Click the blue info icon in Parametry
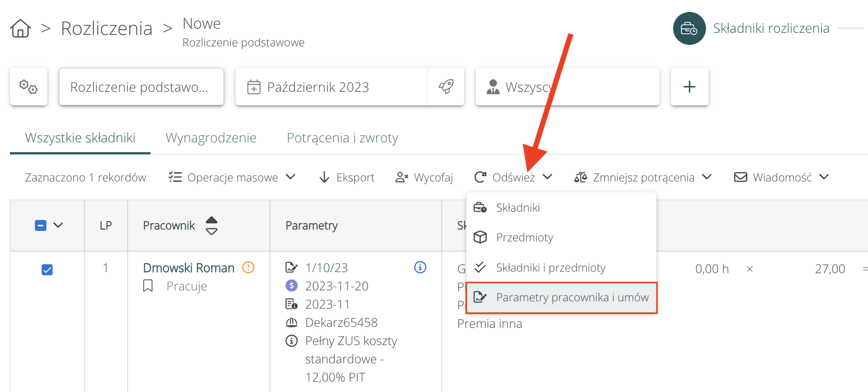The width and height of the screenshot is (868, 392). click(x=420, y=267)
